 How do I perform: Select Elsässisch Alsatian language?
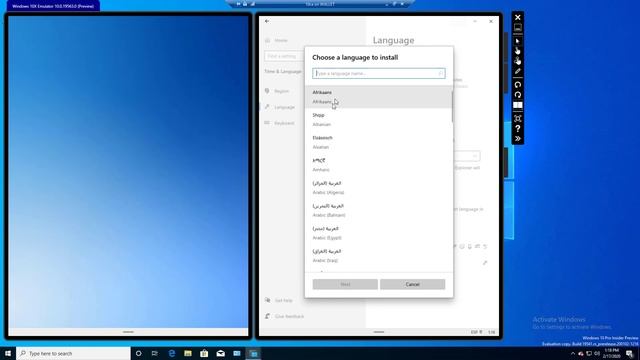point(378,142)
